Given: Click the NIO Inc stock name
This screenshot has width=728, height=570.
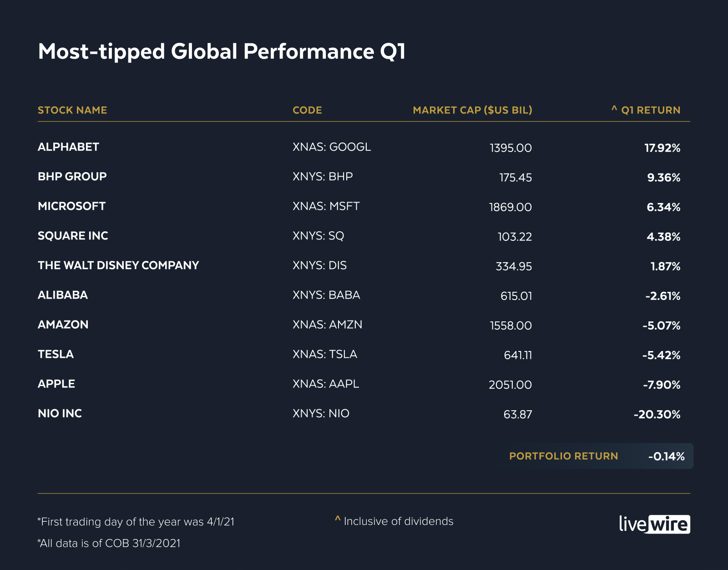Looking at the screenshot, I should [x=60, y=413].
